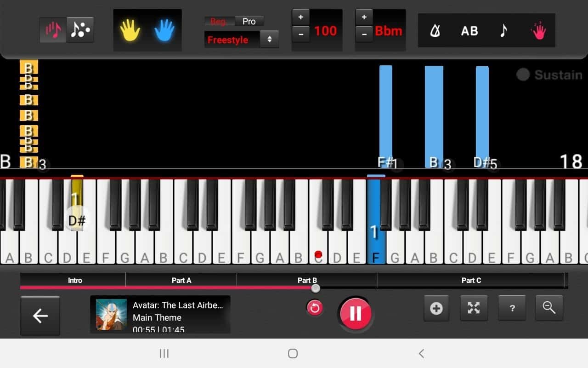The height and width of the screenshot is (368, 588).
Task: Click the music note icon
Action: [503, 31]
